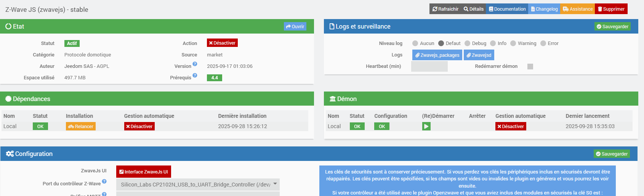The image size is (644, 196).
Task: Click the Dépendances certificate icon
Action: [8, 99]
